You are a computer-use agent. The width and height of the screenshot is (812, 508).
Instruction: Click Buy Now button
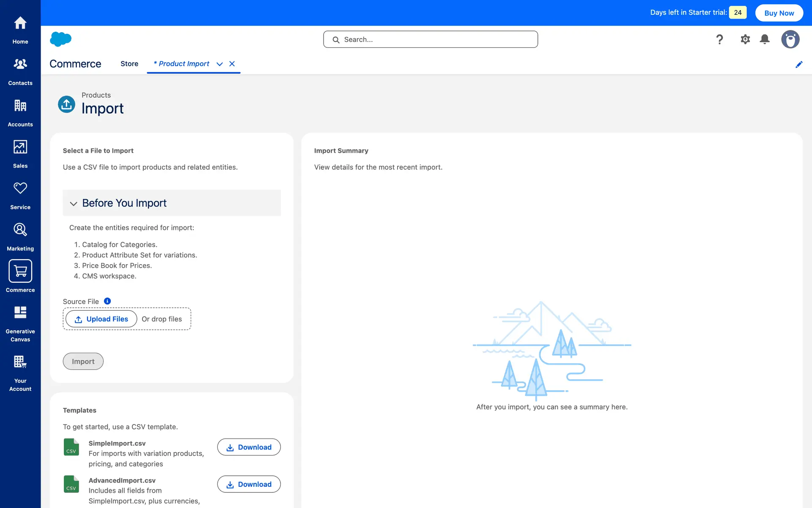779,13
